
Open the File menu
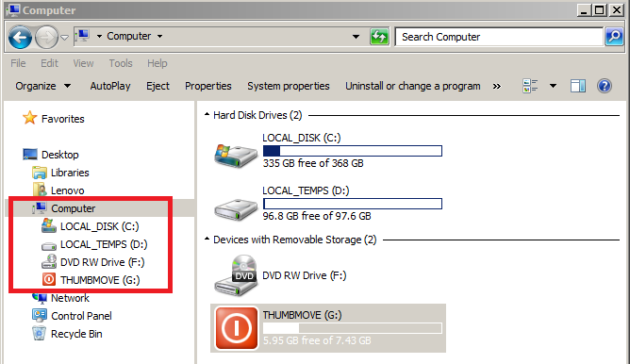pos(18,63)
